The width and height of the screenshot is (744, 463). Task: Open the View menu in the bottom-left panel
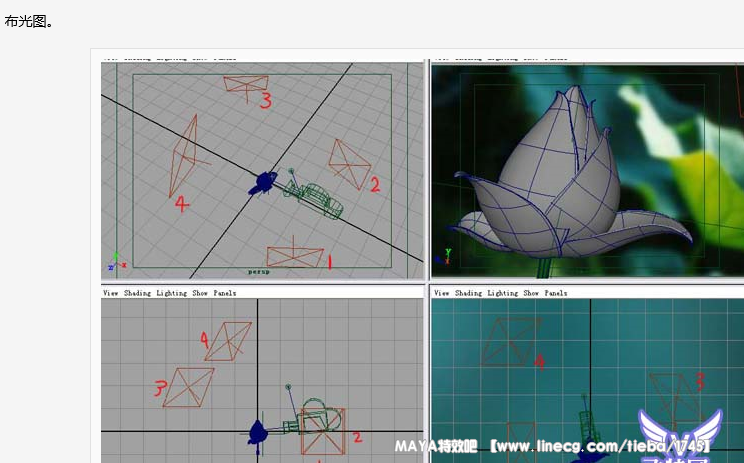tap(111, 293)
